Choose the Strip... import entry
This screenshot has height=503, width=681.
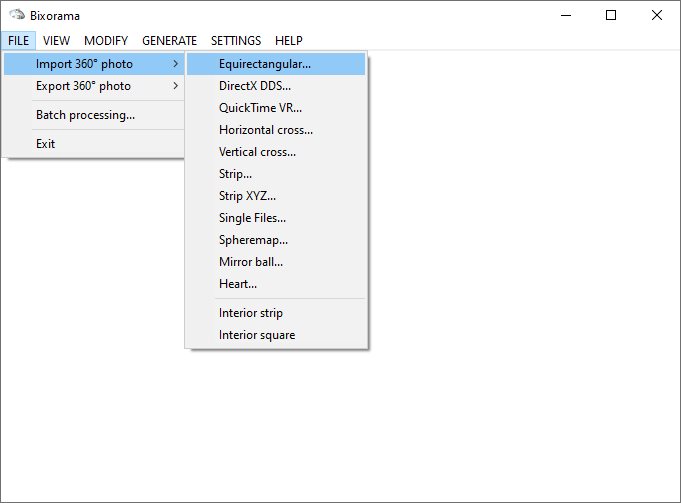pyautogui.click(x=236, y=174)
